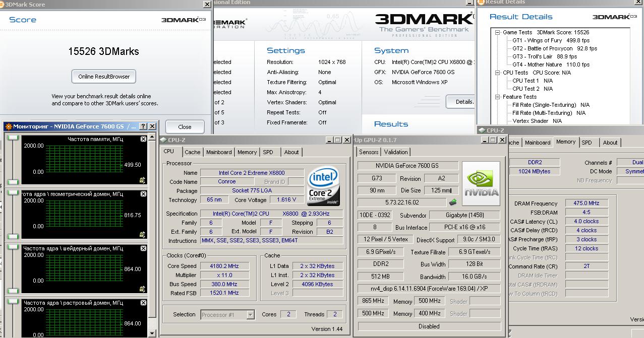Click the GPU-Z BIOS version field 5.73.22.16.02
644x338 pixels.
click(402, 202)
